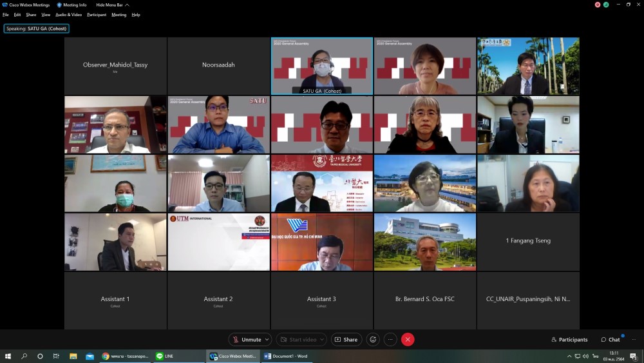The image size is (644, 363).
Task: Select the SATU GA (Cohost) video tile
Action: point(322,66)
